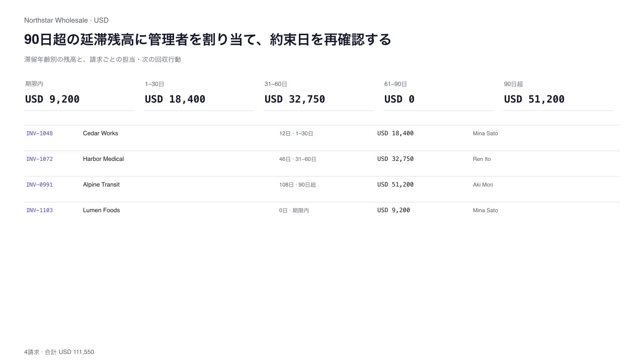
Task: Click the aging text "46日 · 31–60日"
Action: (298, 159)
